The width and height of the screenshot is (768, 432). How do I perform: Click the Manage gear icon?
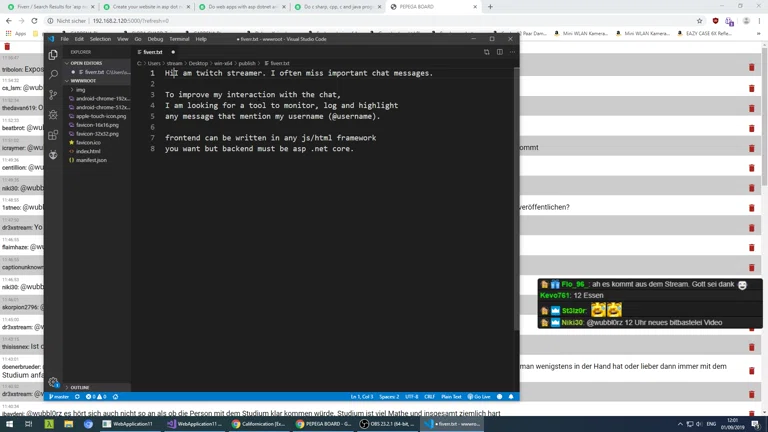pyautogui.click(x=53, y=382)
